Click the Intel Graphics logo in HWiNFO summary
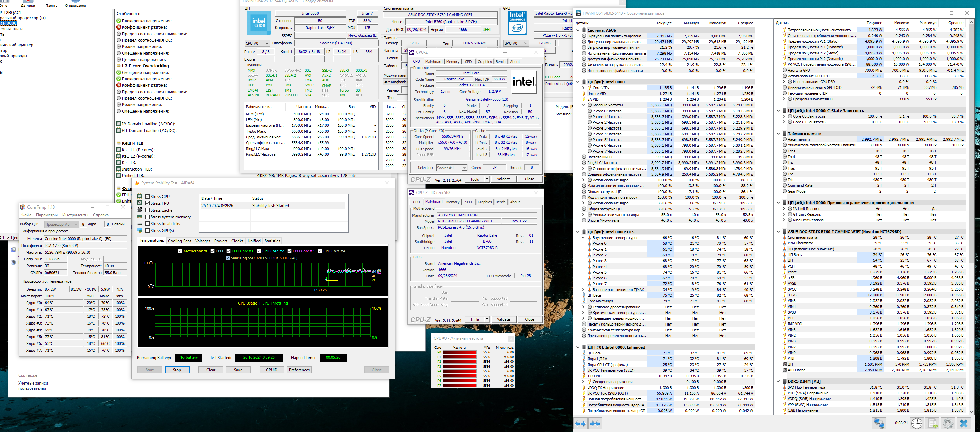 pos(517,22)
